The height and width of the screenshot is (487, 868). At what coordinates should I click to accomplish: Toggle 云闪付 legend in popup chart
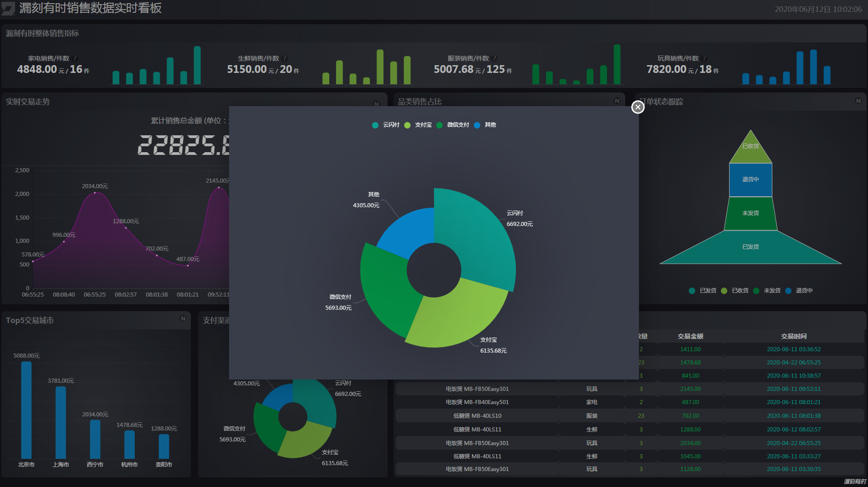click(386, 125)
